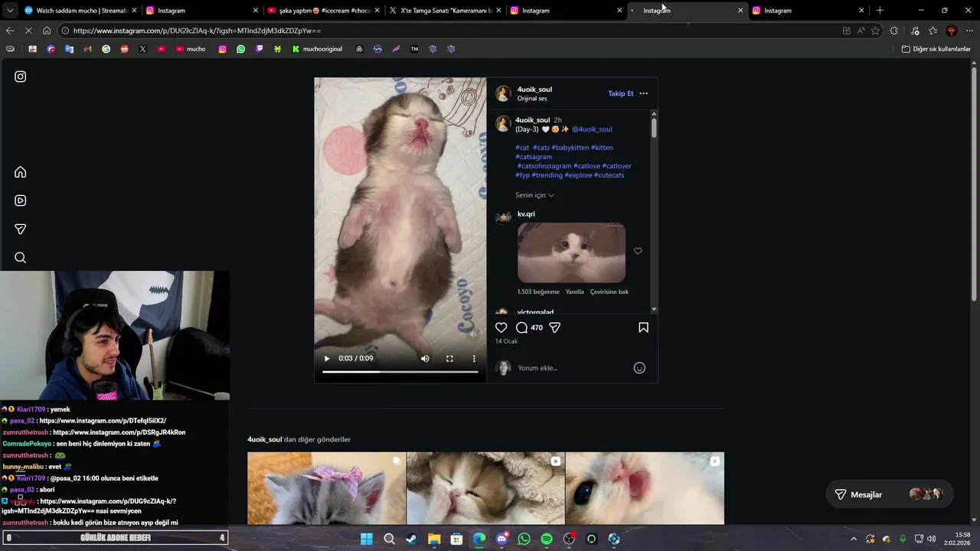Go back to previous page
The height and width of the screenshot is (551, 980).
pos(9,31)
